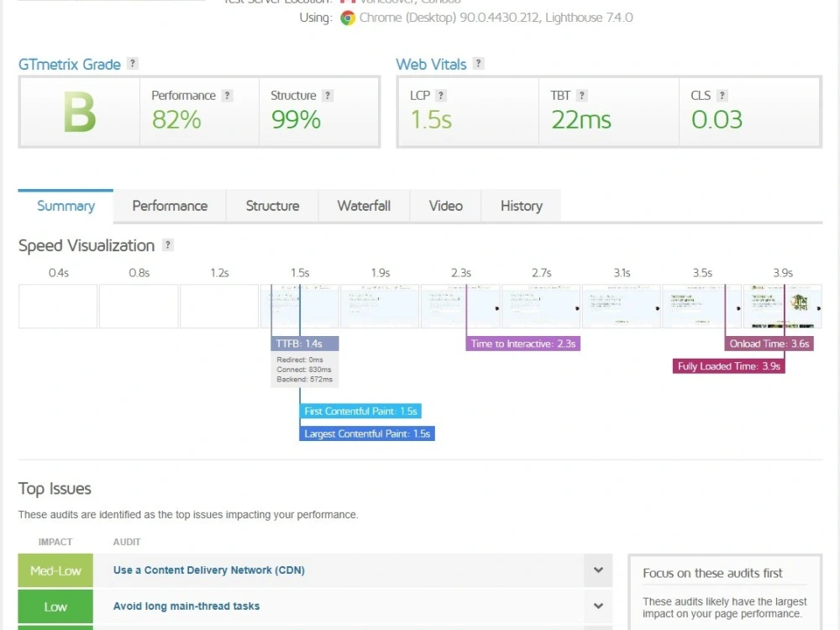The width and height of the screenshot is (840, 630).
Task: Switch to the Summary tab
Action: pyautogui.click(x=66, y=206)
